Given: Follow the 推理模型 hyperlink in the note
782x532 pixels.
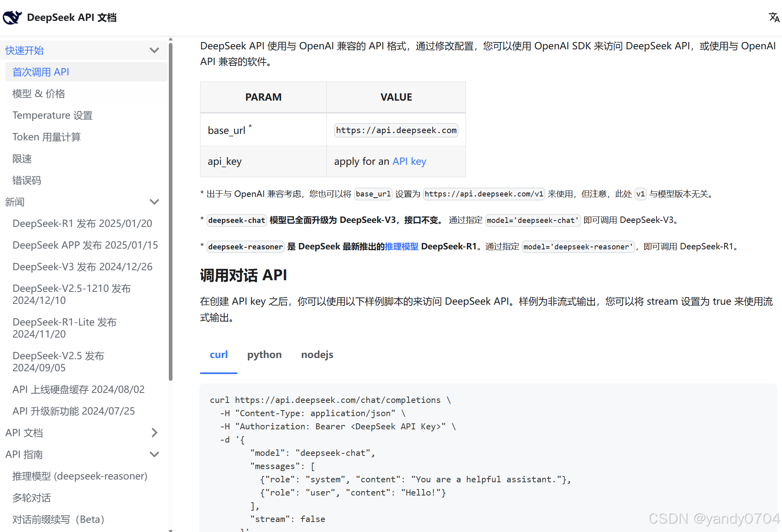Looking at the screenshot, I should click(x=401, y=247).
